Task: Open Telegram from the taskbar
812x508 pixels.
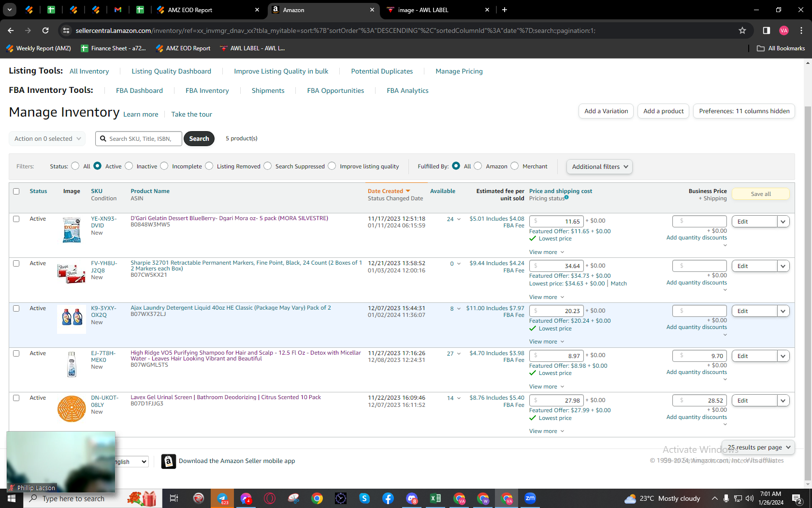Action: 222,498
